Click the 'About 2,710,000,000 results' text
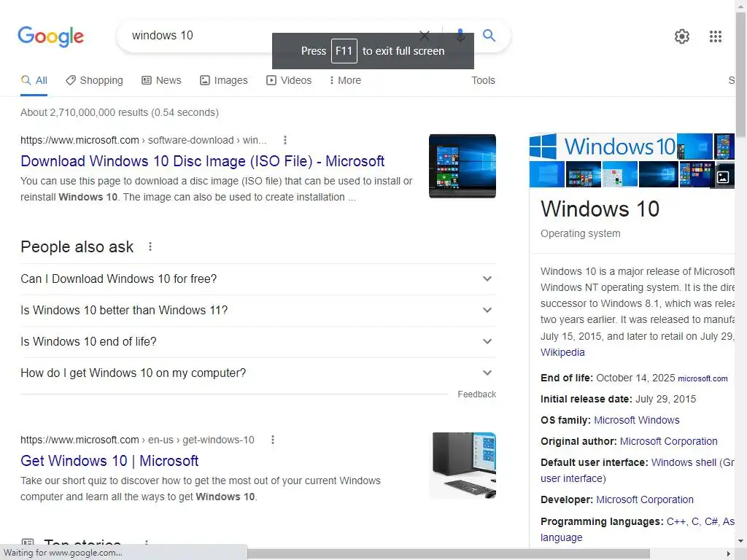Viewport: 747px width, 560px height. coord(120,112)
